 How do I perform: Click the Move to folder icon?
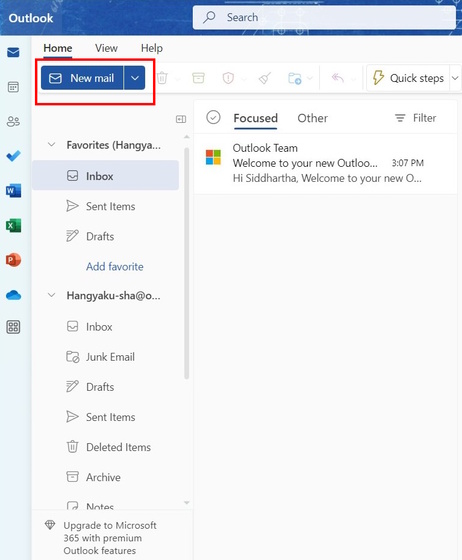(295, 78)
